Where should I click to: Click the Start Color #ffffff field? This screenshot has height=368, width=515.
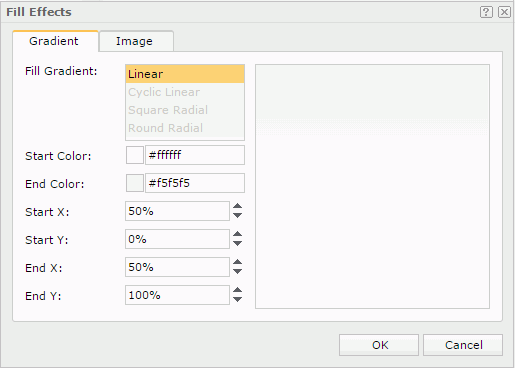pos(195,155)
